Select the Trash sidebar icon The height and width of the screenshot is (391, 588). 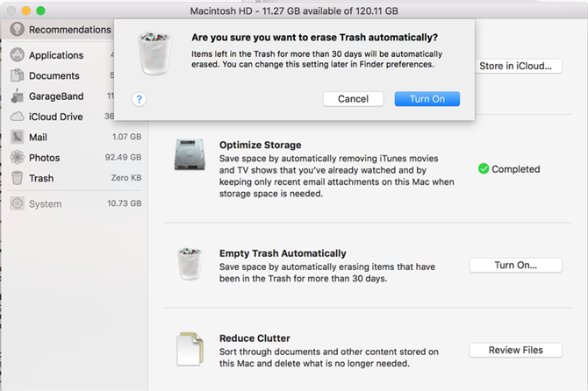click(18, 178)
